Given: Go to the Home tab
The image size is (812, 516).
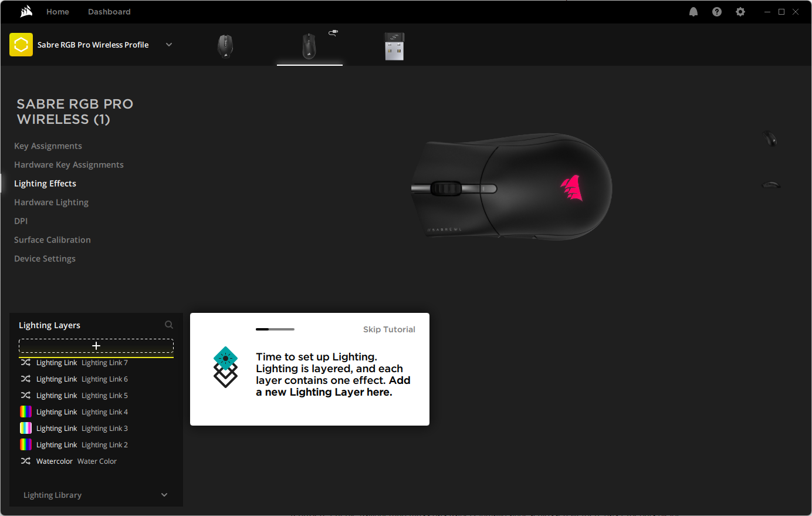Looking at the screenshot, I should pyautogui.click(x=57, y=12).
